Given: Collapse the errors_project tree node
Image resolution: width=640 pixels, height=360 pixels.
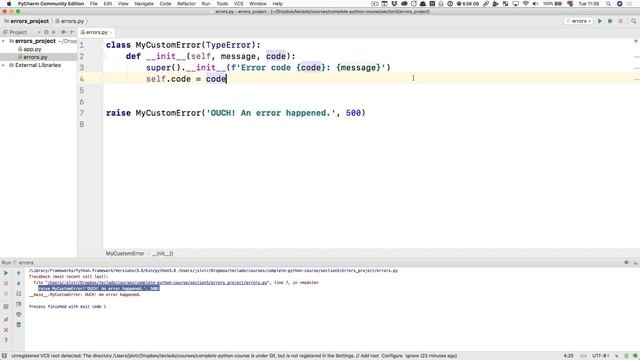Looking at the screenshot, I should tap(4, 41).
